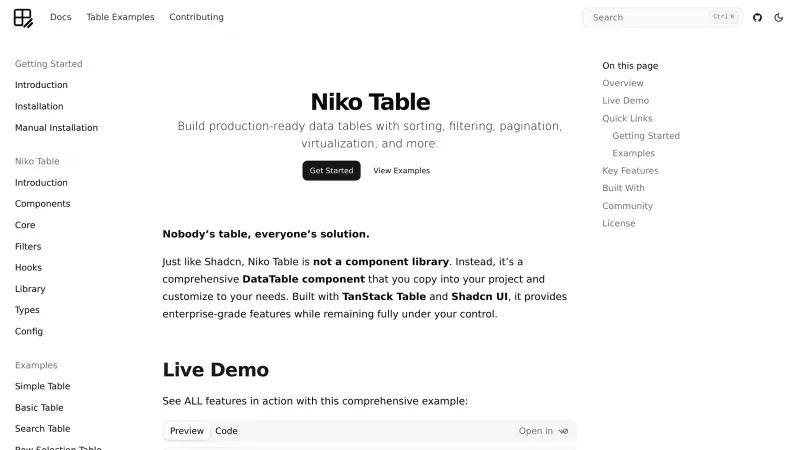The width and height of the screenshot is (800, 450).
Task: Go to Quick Links outline entry
Action: tap(627, 118)
